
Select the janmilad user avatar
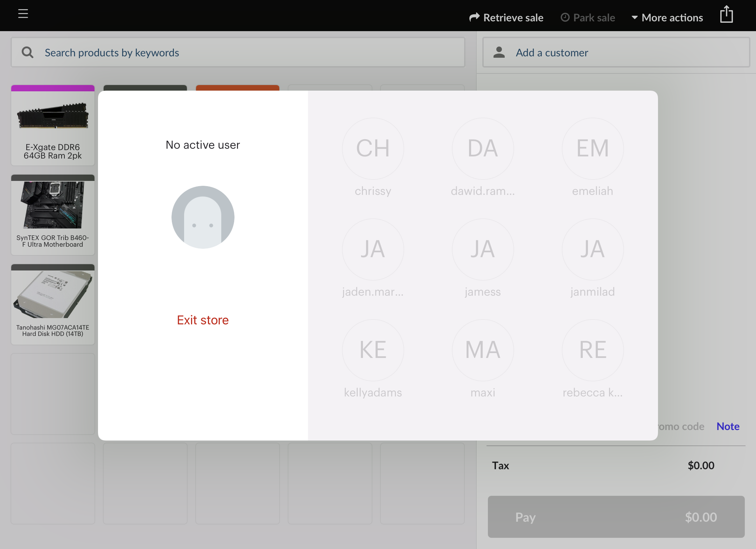click(x=593, y=249)
